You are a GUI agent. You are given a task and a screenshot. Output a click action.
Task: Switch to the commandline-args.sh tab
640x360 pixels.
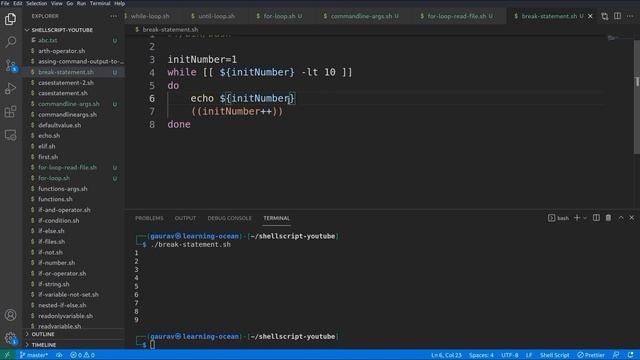tap(364, 16)
